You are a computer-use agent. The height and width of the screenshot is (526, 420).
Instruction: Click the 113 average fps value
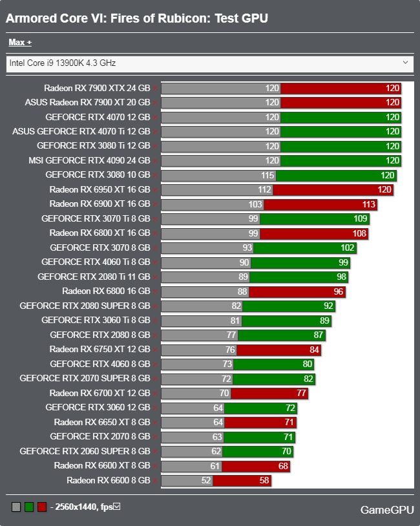click(x=368, y=205)
